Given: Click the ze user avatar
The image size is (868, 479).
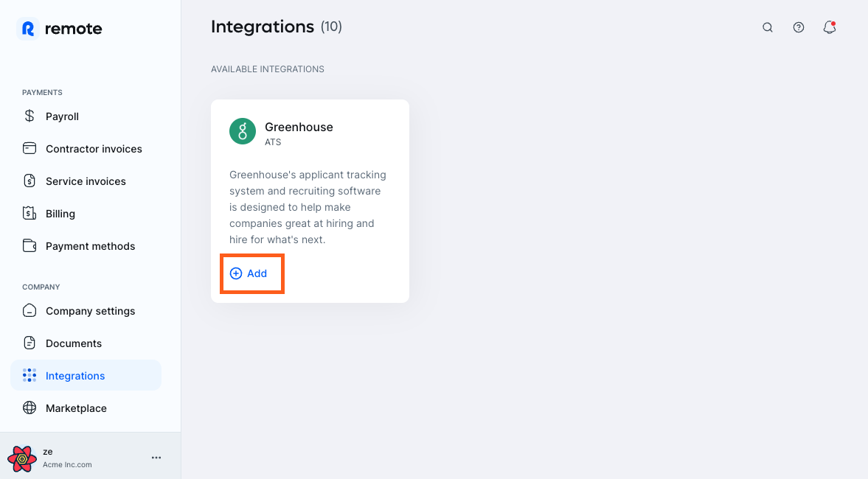Looking at the screenshot, I should (x=22, y=458).
